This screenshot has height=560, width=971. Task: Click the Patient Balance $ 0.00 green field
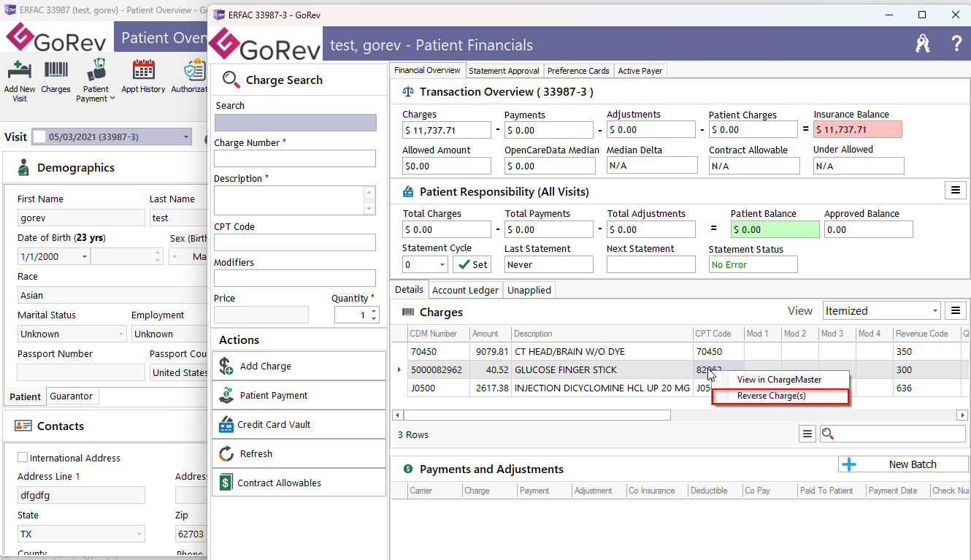coord(775,229)
